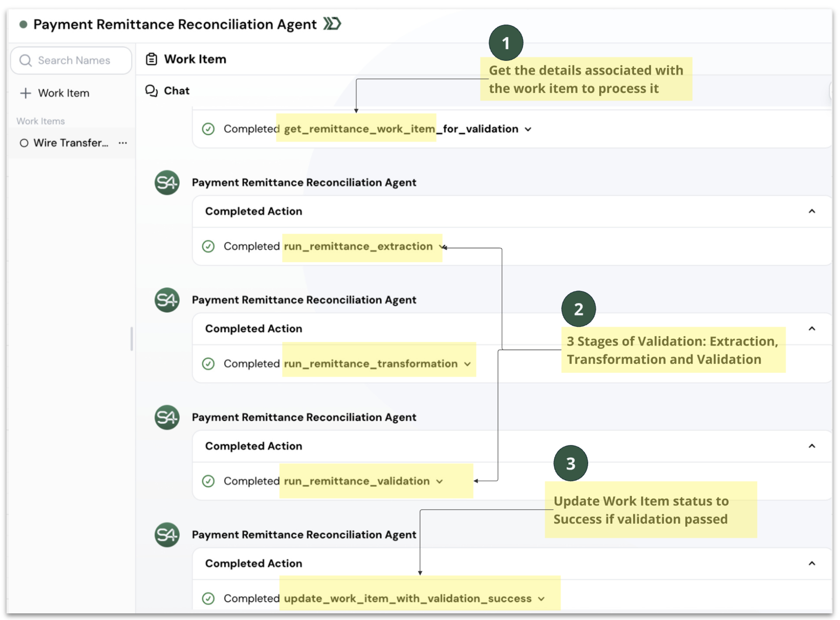Click the check icon beside run_remittance_extraction
Viewport: 840px width, 620px height.
click(208, 247)
